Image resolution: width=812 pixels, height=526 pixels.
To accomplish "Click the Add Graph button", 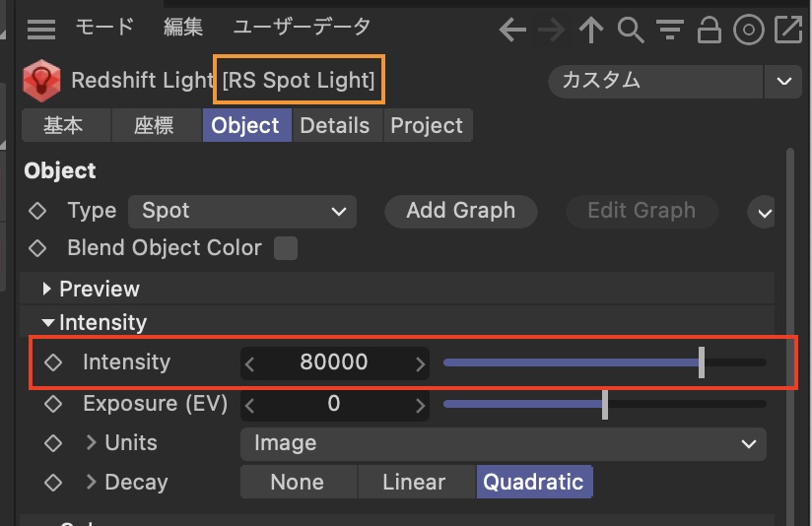I will [460, 211].
